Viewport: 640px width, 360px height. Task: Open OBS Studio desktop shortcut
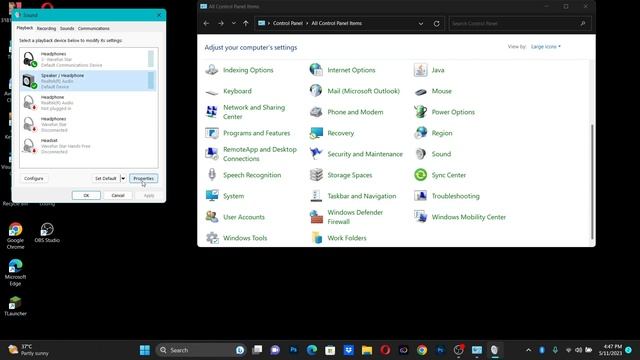tap(47, 233)
